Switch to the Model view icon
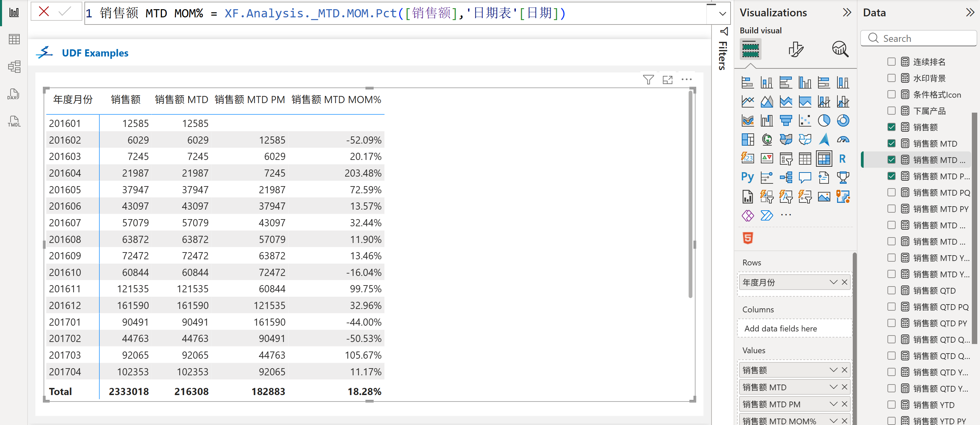Image resolution: width=980 pixels, height=425 pixels. tap(14, 67)
